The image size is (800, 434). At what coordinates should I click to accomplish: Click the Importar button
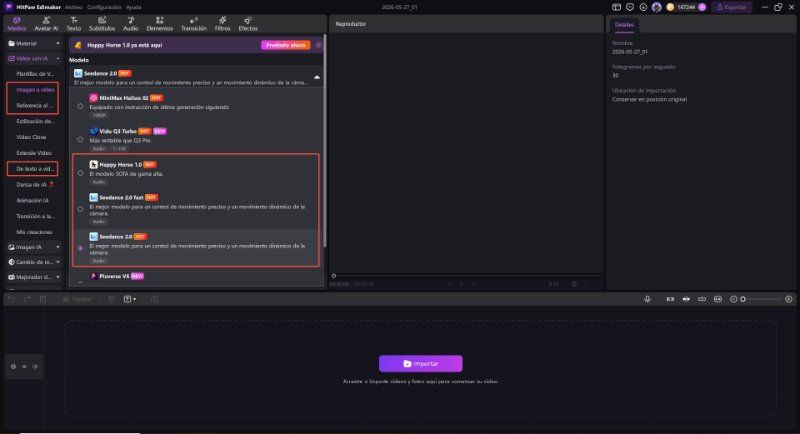click(x=421, y=364)
